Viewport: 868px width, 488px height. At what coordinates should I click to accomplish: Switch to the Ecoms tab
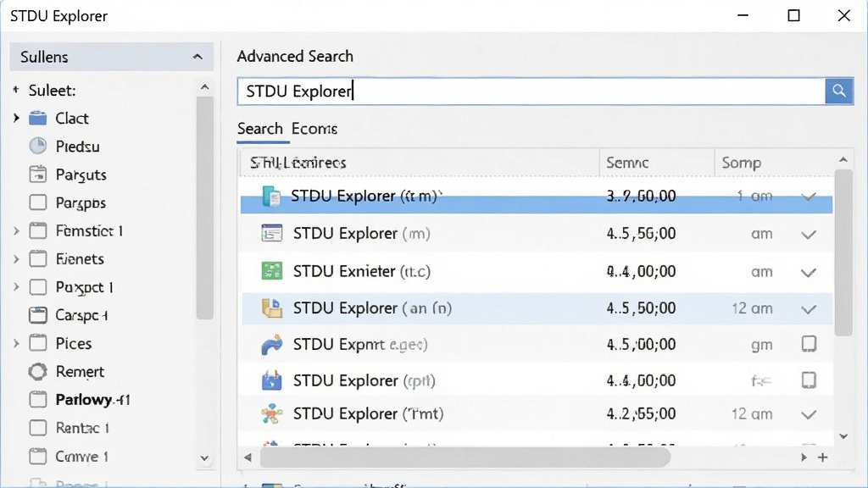pyautogui.click(x=314, y=129)
